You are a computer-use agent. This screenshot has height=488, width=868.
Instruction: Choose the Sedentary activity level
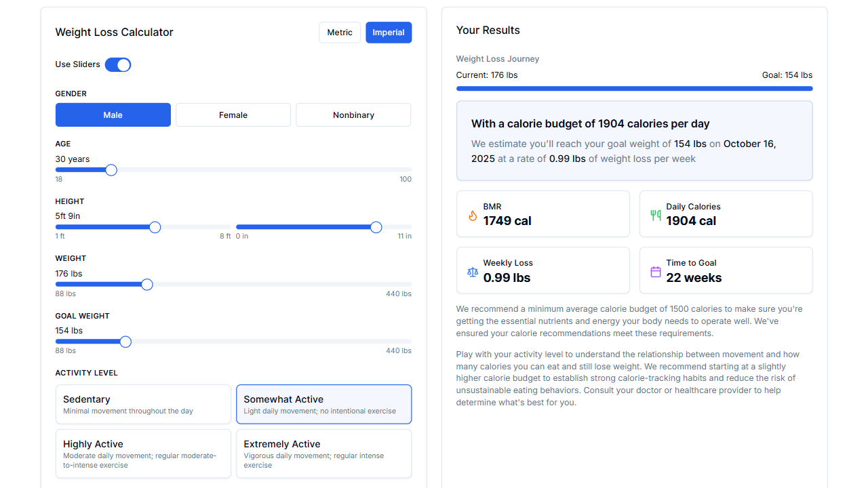pyautogui.click(x=144, y=405)
